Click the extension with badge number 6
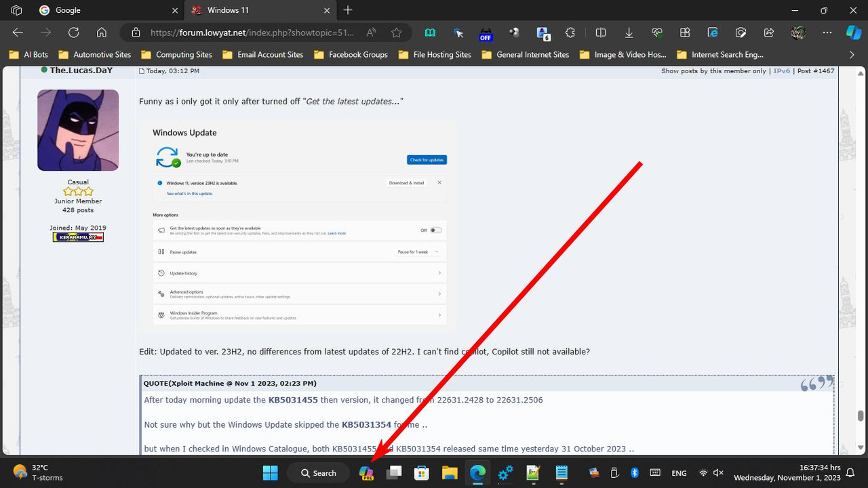The height and width of the screenshot is (488, 868). click(x=542, y=33)
